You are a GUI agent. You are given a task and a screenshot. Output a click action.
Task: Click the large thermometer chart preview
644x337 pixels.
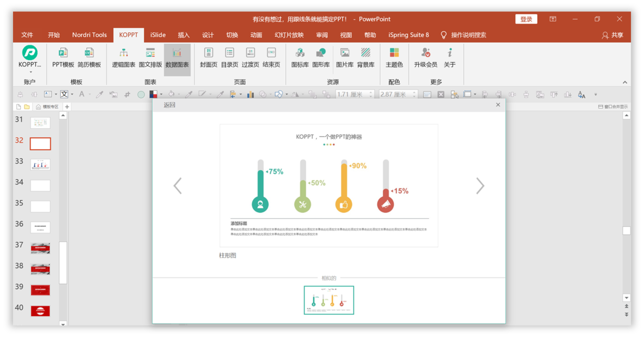329,185
